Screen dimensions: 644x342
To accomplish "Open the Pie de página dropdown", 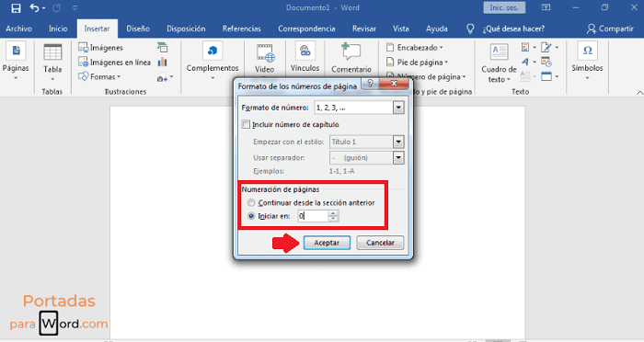I will (418, 63).
